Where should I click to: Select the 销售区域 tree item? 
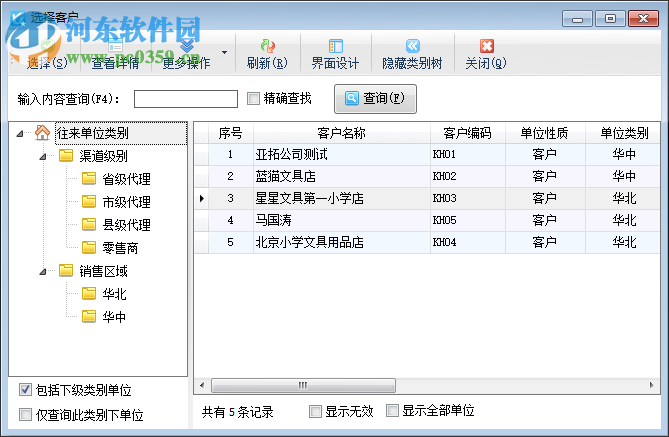point(103,271)
